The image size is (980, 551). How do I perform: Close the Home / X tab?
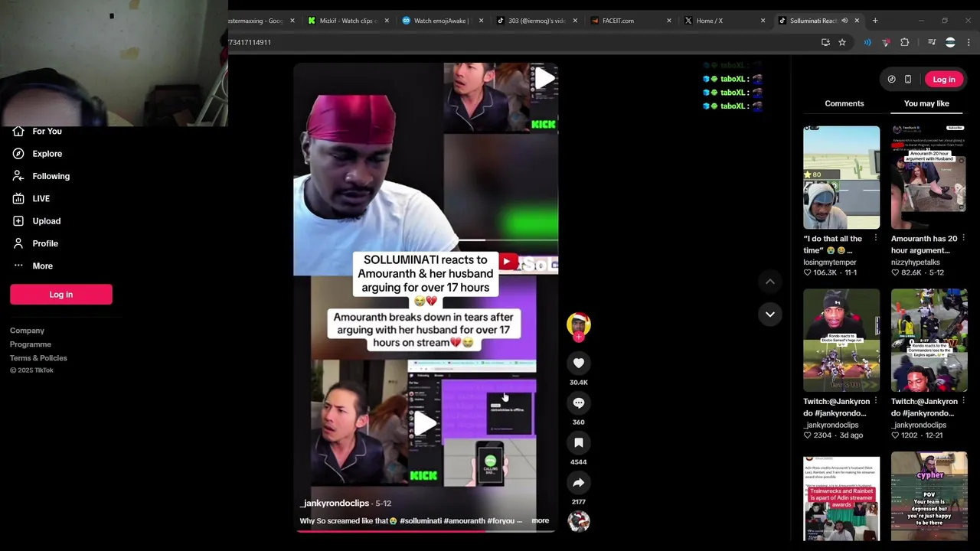coord(763,21)
